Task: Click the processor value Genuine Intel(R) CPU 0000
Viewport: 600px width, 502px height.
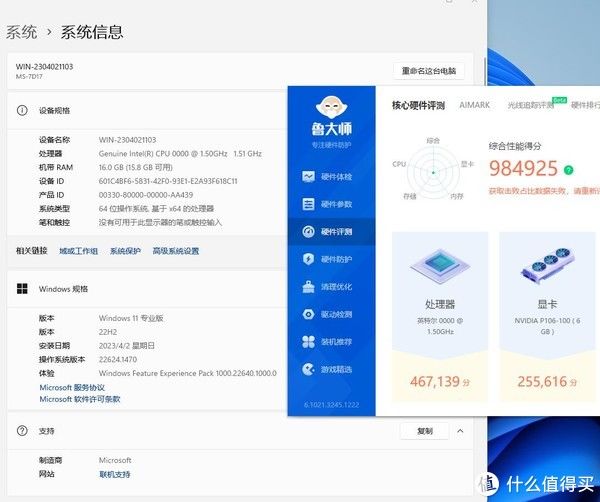Action: (180, 153)
